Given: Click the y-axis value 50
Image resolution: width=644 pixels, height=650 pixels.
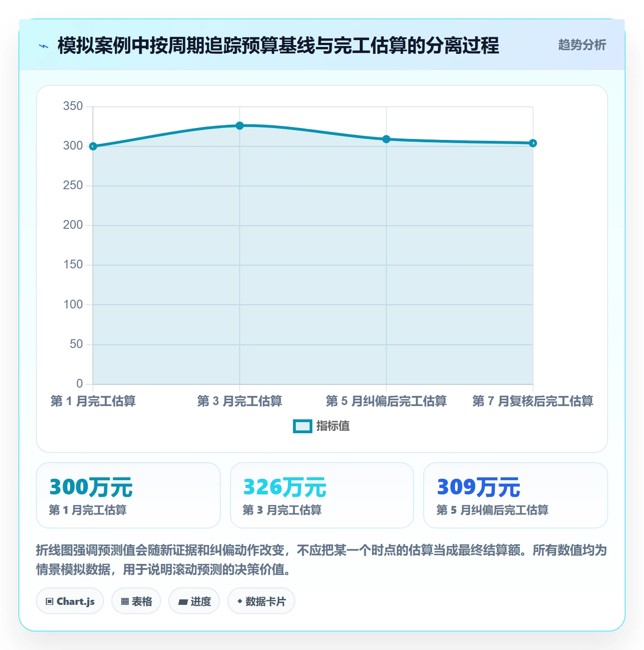Looking at the screenshot, I should pos(76,344).
